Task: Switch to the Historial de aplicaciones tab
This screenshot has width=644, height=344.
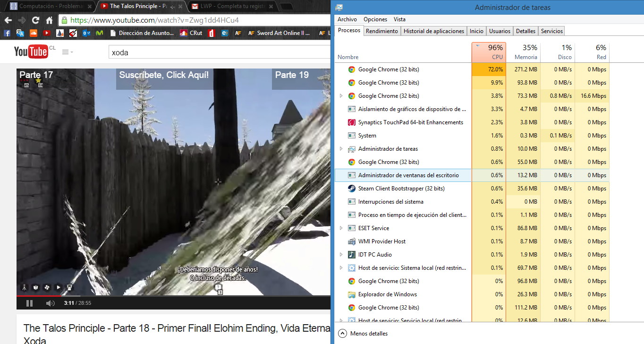Action: tap(434, 31)
